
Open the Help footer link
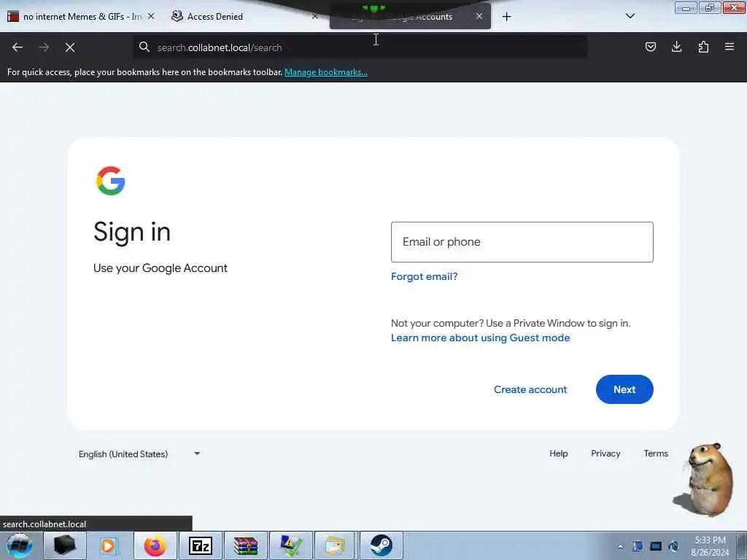point(558,454)
